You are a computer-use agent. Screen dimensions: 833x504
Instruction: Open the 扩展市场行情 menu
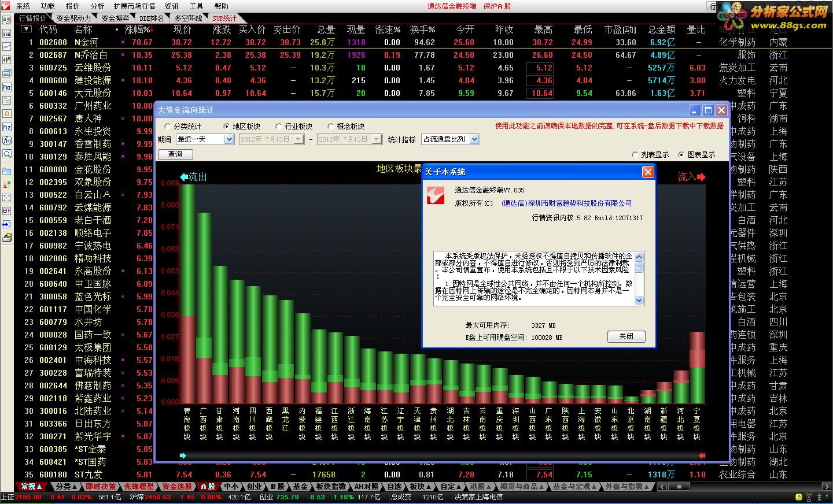coord(134,6)
